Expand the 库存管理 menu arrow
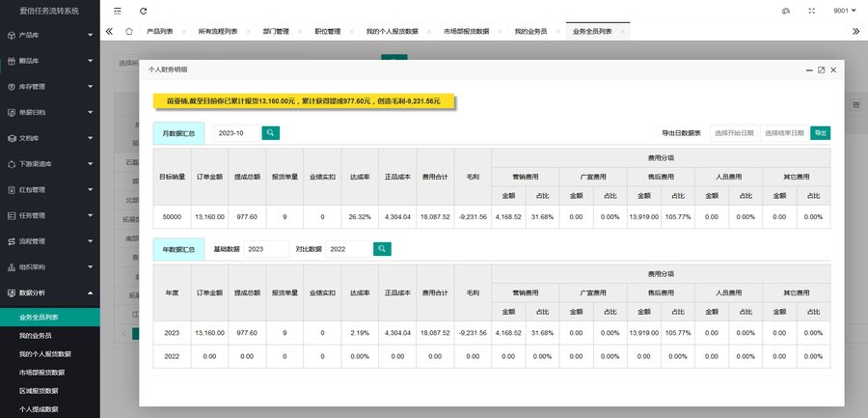The width and height of the screenshot is (868, 418). click(x=91, y=87)
